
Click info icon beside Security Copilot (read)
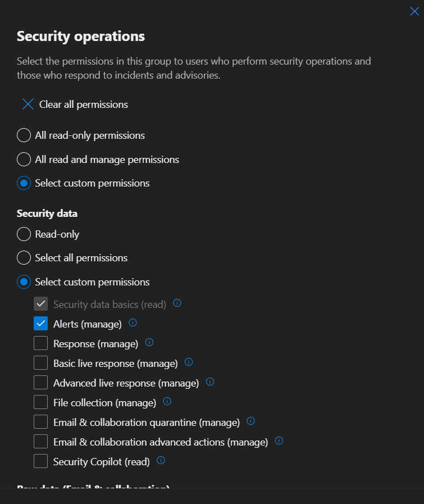[161, 461]
